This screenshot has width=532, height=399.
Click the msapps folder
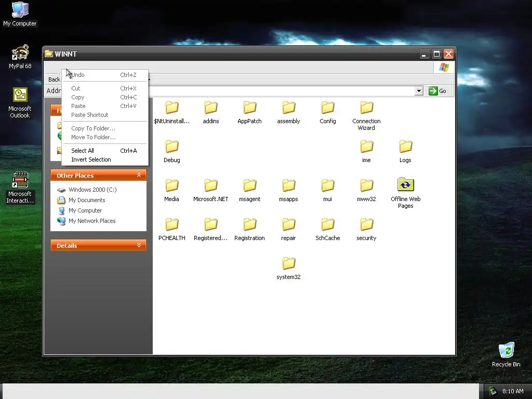(x=289, y=190)
